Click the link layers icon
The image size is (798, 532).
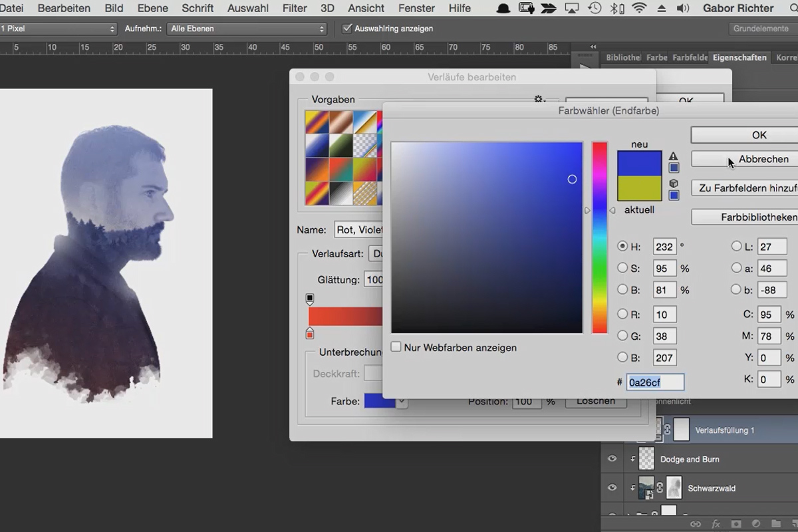[x=697, y=524]
